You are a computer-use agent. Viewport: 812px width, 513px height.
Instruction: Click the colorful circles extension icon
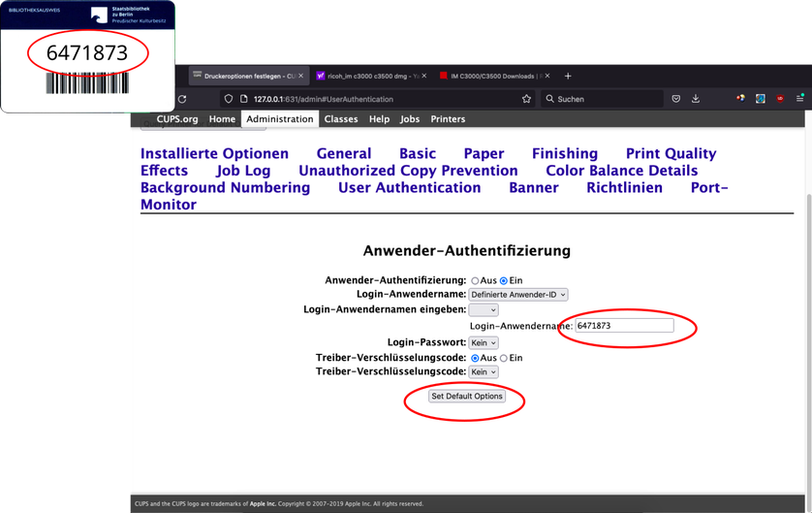[741, 99]
